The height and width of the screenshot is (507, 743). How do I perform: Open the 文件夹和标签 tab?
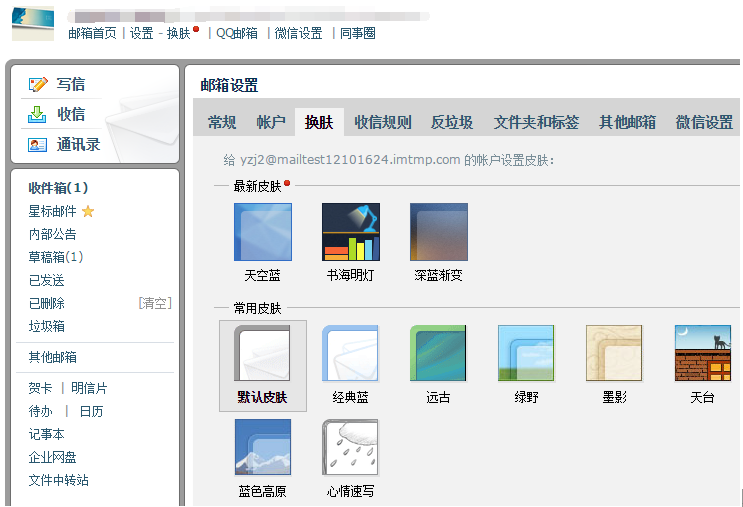pos(536,123)
